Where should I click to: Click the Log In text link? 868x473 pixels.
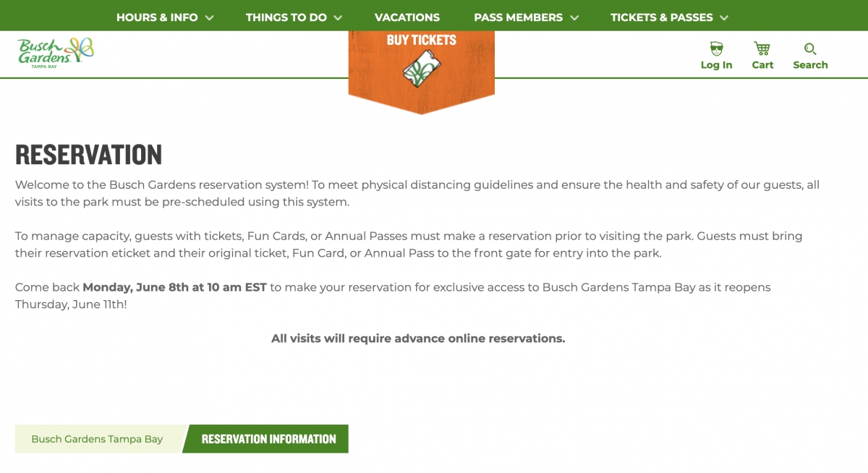pos(716,65)
